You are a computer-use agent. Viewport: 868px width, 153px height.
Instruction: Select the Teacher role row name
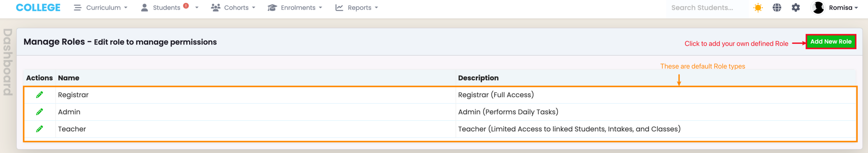(x=72, y=129)
